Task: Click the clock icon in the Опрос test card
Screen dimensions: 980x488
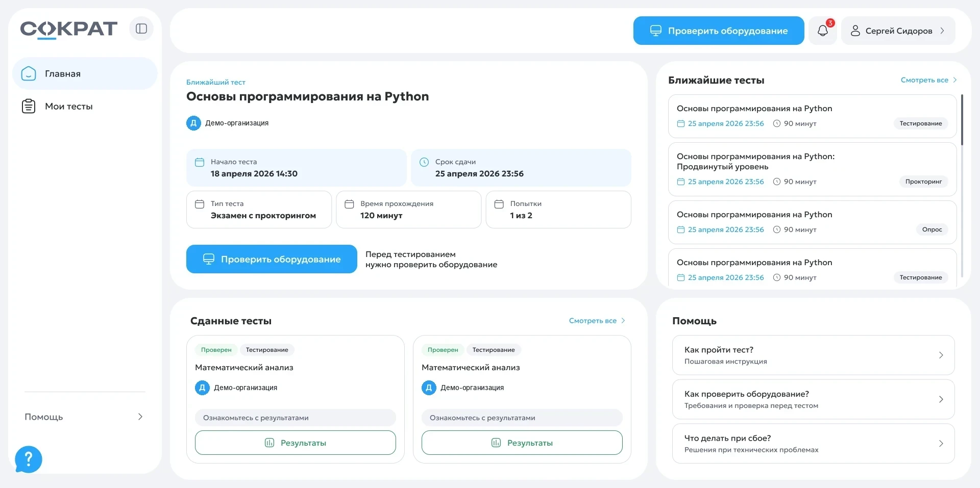Action: click(777, 229)
